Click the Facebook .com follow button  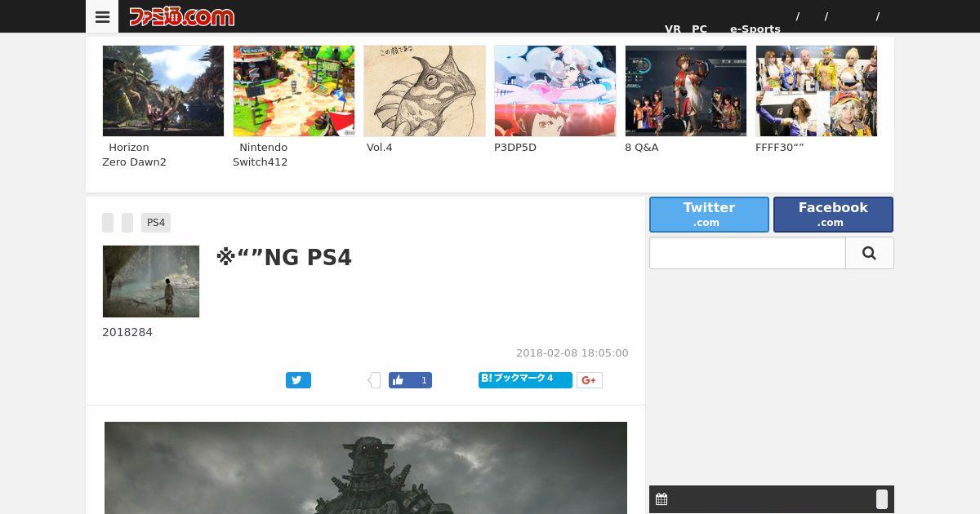[x=833, y=215]
